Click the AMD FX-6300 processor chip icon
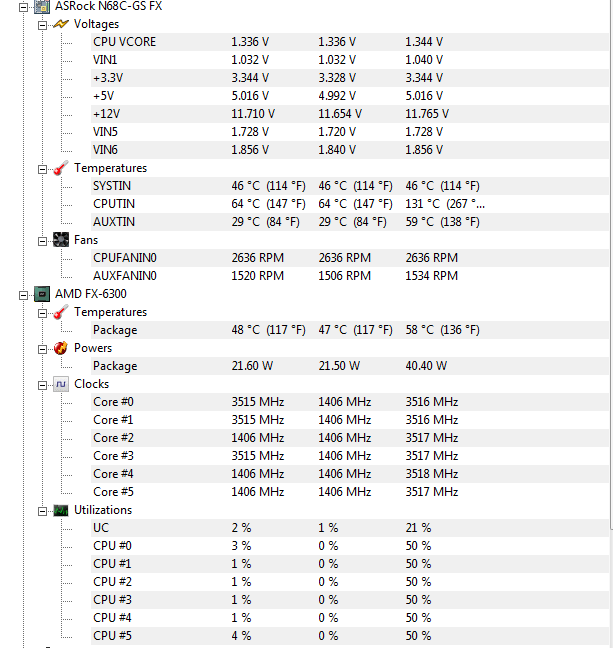The width and height of the screenshot is (613, 648). (x=43, y=294)
